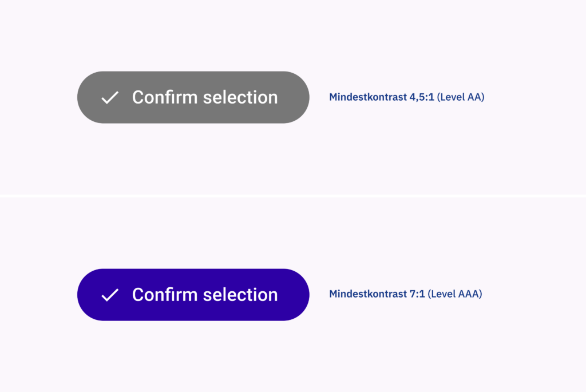The height and width of the screenshot is (392, 586).
Task: Click the Confirm selection text on gray button
Action: coord(205,97)
